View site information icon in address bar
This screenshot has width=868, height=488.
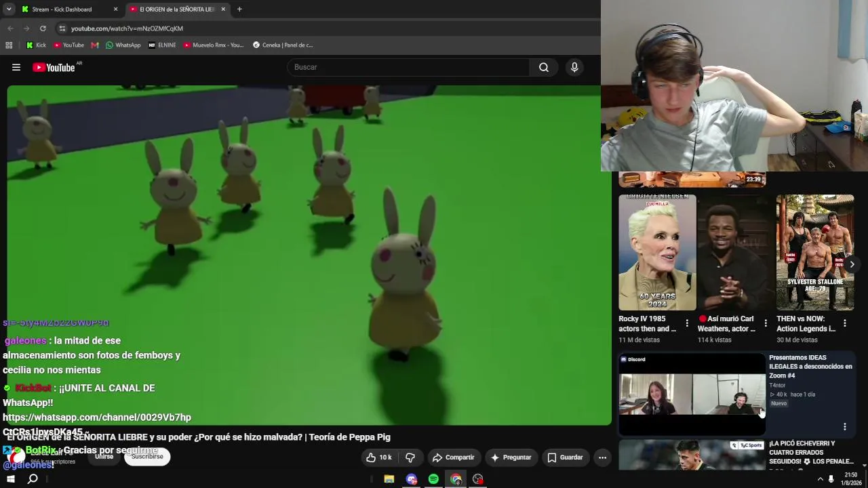[x=62, y=28]
